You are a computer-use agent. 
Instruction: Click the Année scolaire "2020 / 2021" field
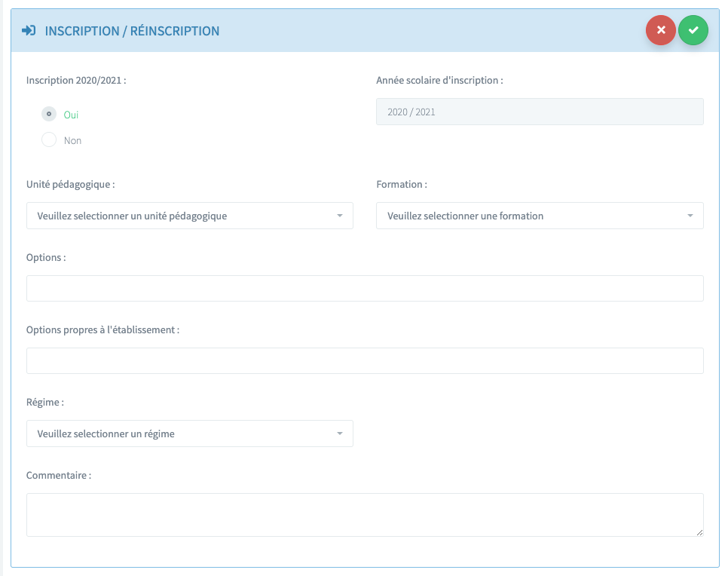pos(540,112)
